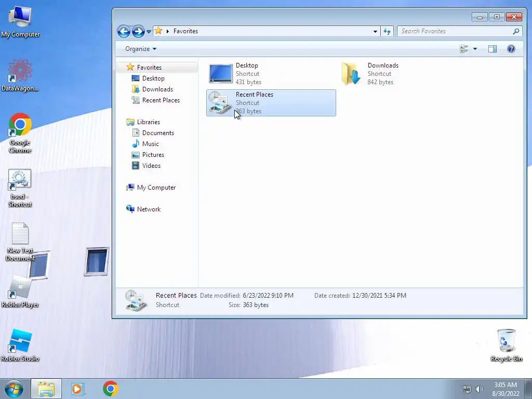This screenshot has height=399, width=532.
Task: Click the Show desktop button at taskbar end
Action: [528, 389]
